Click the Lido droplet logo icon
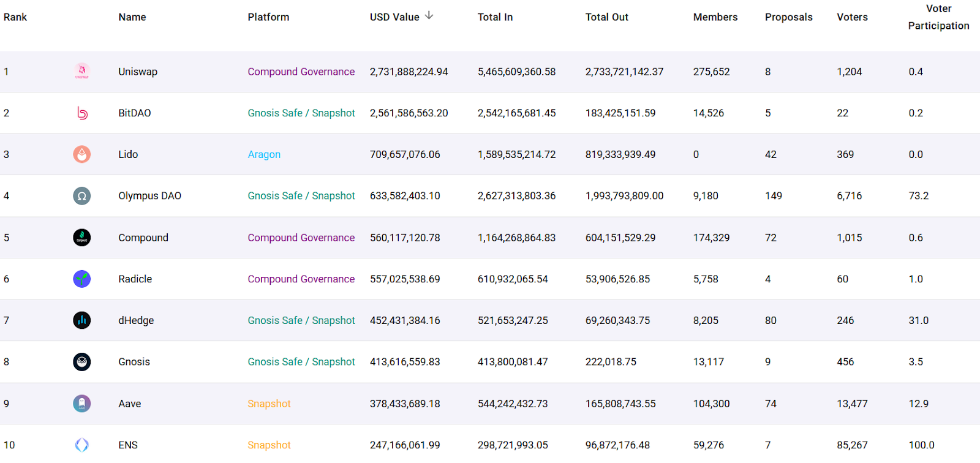This screenshot has height=463, width=980. point(81,154)
